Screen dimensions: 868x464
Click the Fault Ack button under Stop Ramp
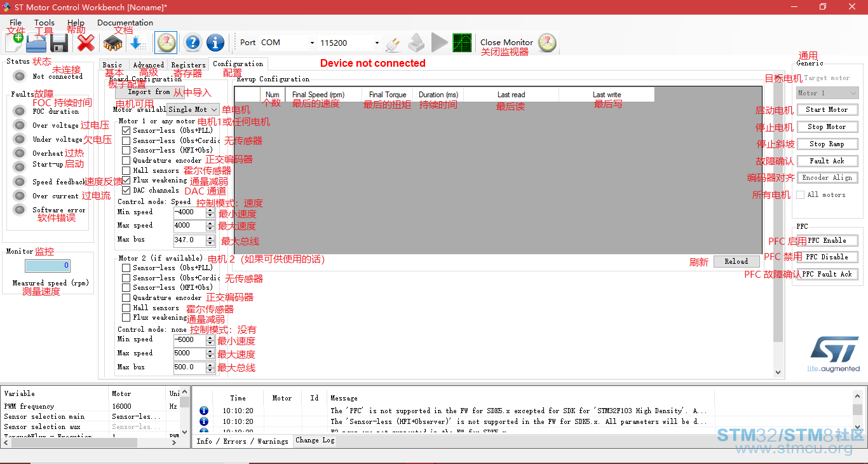(x=827, y=161)
